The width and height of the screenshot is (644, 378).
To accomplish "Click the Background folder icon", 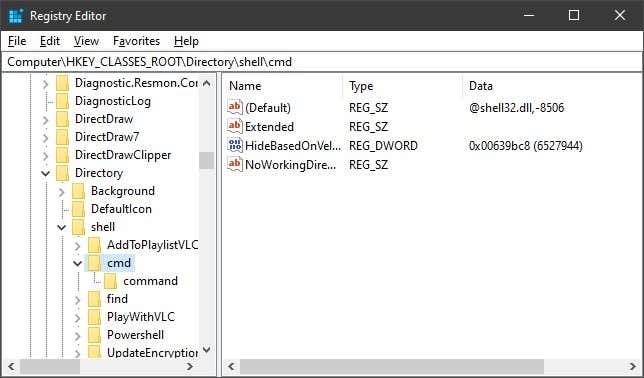I will point(78,191).
